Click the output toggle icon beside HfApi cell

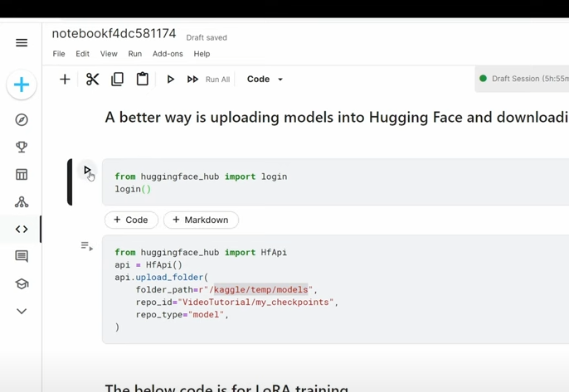87,246
